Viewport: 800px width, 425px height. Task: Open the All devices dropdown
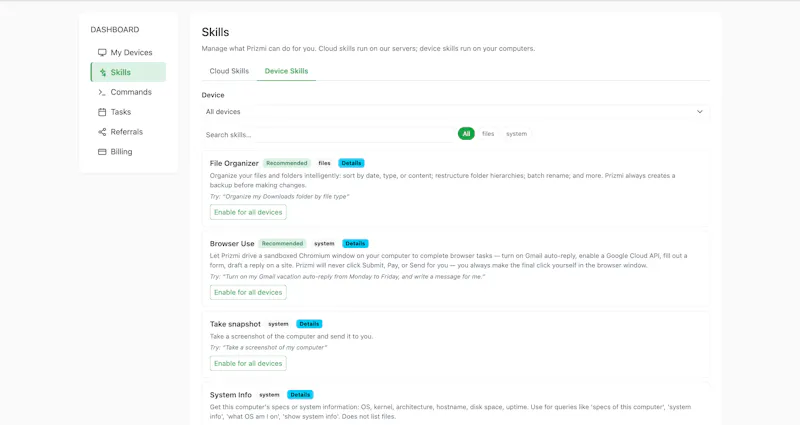455,112
